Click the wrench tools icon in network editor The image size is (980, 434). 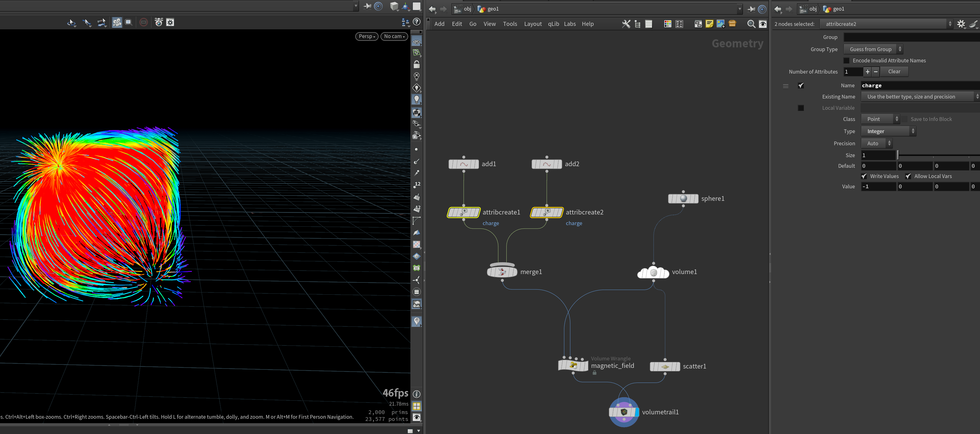pos(626,24)
